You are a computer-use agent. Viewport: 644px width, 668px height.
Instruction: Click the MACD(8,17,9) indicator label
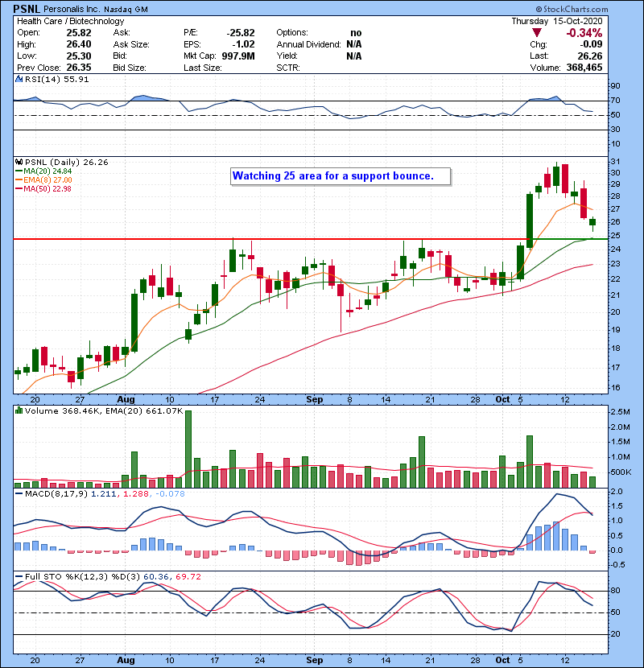pyautogui.click(x=56, y=494)
